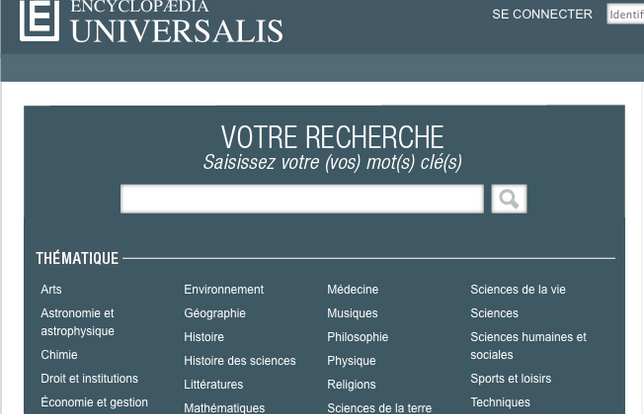644x414 pixels.
Task: Open the Mathématiques theme
Action: coord(224,408)
